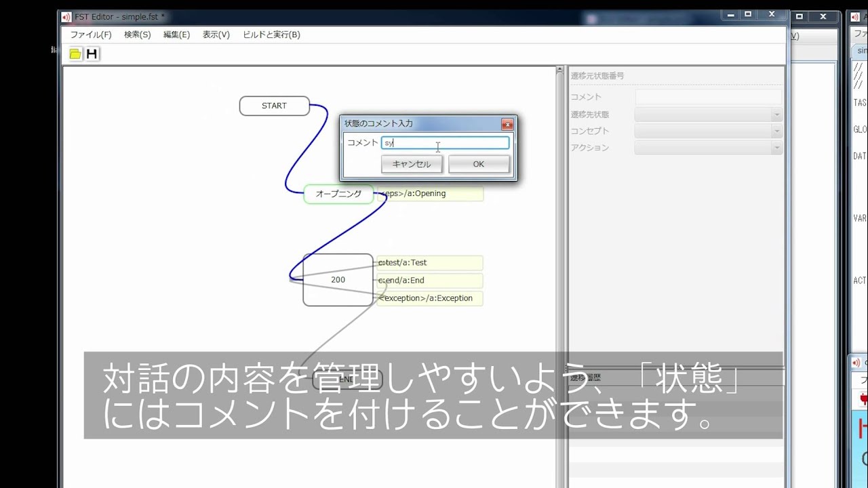Select state node 200

coord(338,280)
